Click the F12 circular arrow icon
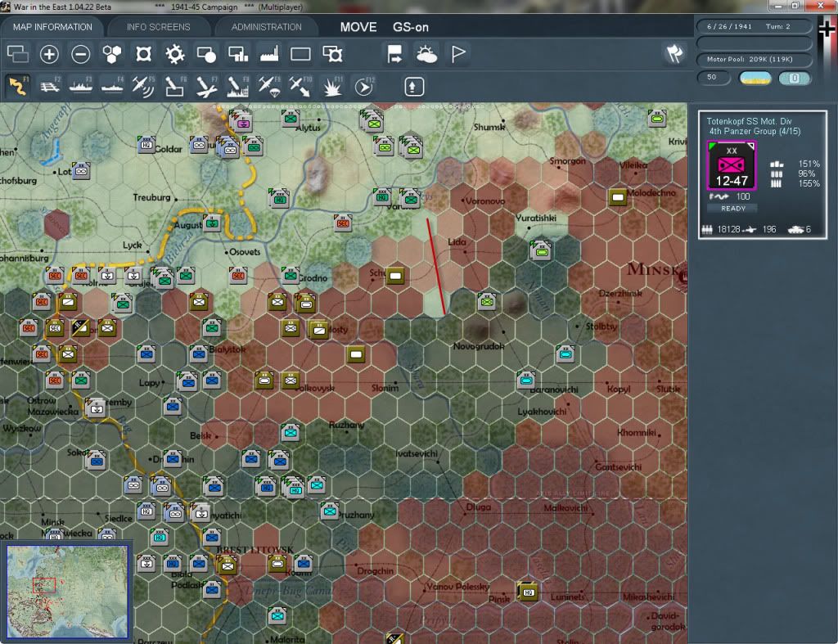 [x=363, y=86]
